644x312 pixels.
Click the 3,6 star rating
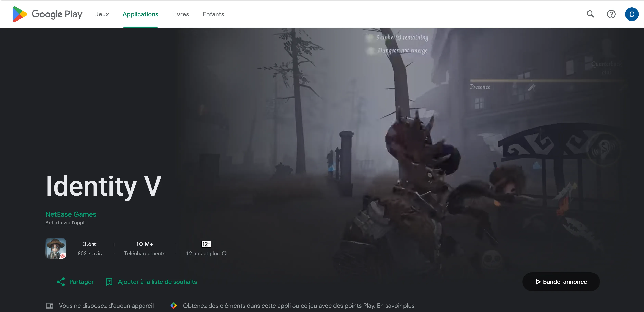tap(90, 244)
